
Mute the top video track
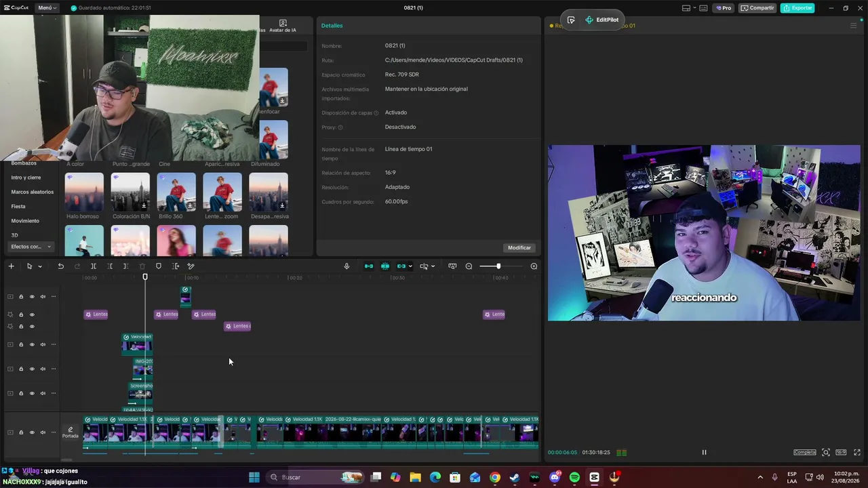[43, 296]
